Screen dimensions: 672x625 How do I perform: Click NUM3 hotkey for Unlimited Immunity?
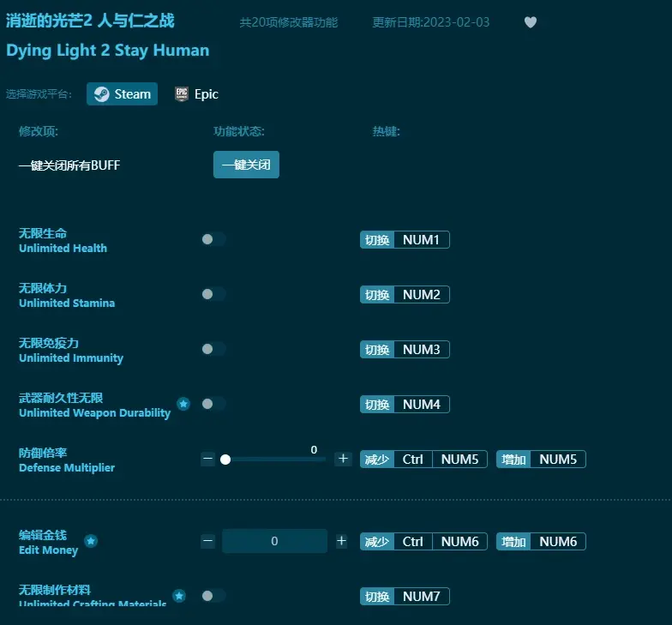tap(422, 350)
